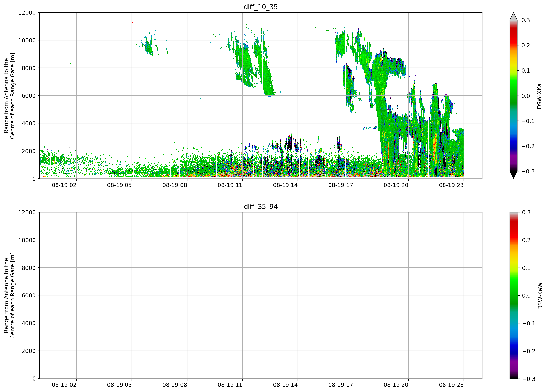Click the 2000 y-tick of diff_10_35 plot
The image size is (547, 392).
click(29, 151)
